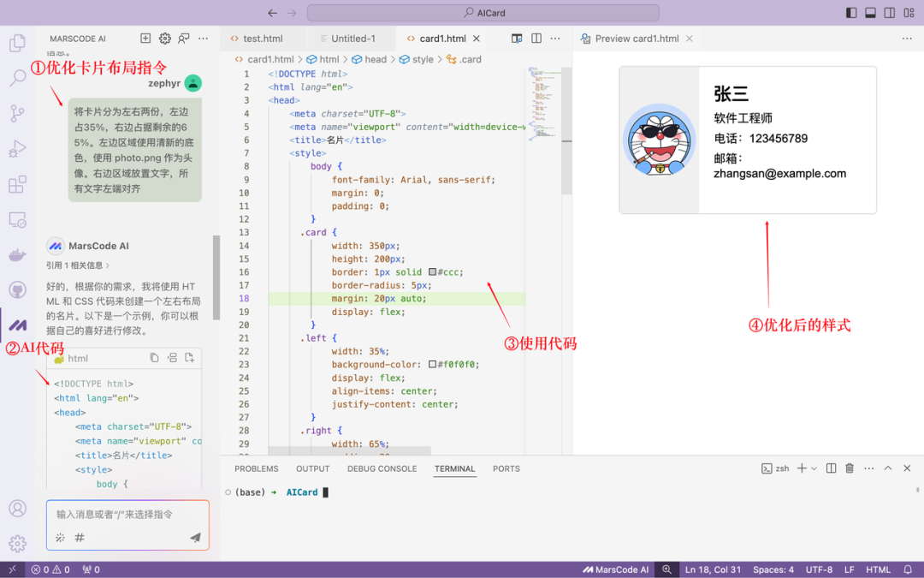Toggle the secondary sidebar layout button

tap(890, 13)
